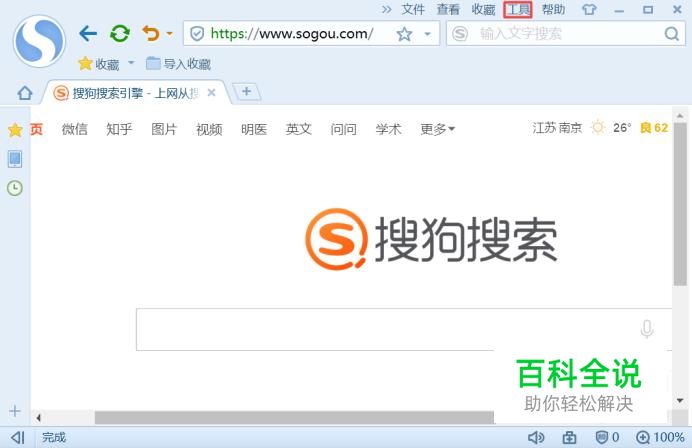Click the magnifier search icon
This screenshot has width=692, height=448.
tap(672, 34)
